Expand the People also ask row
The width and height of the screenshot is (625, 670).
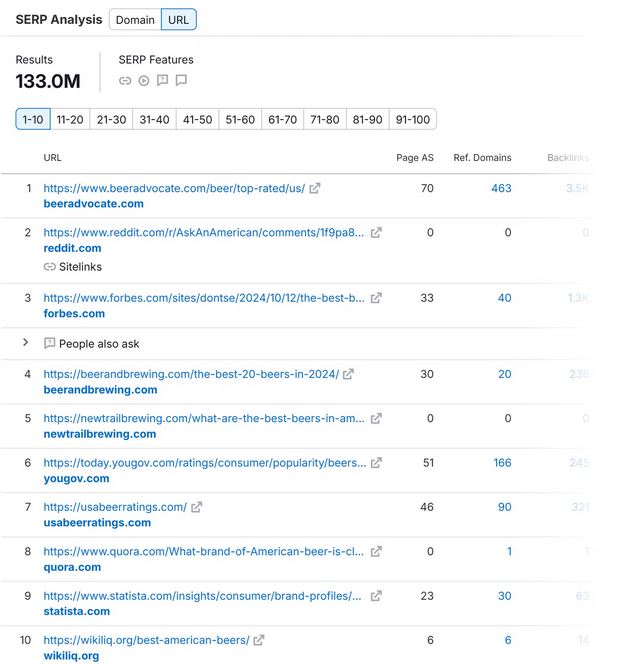click(x=26, y=343)
